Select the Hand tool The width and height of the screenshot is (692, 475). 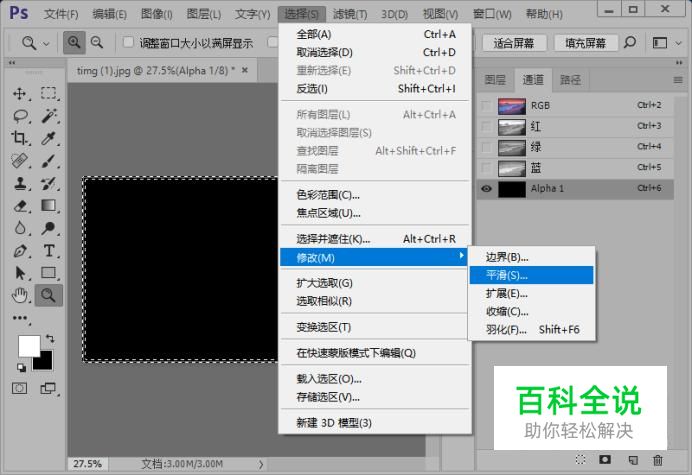click(19, 295)
